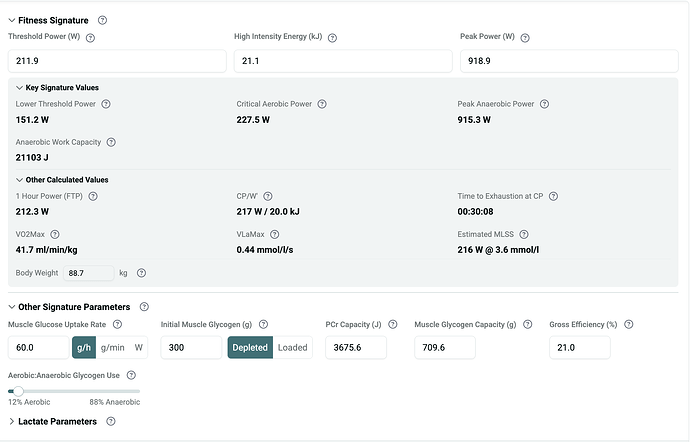The height and width of the screenshot is (442, 690).
Task: Select the 151.2 W value
Action: (32, 120)
